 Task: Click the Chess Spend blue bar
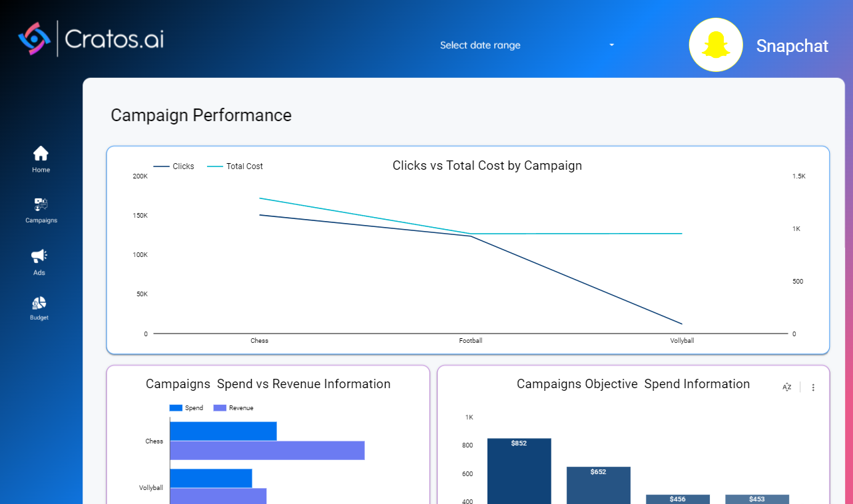223,431
